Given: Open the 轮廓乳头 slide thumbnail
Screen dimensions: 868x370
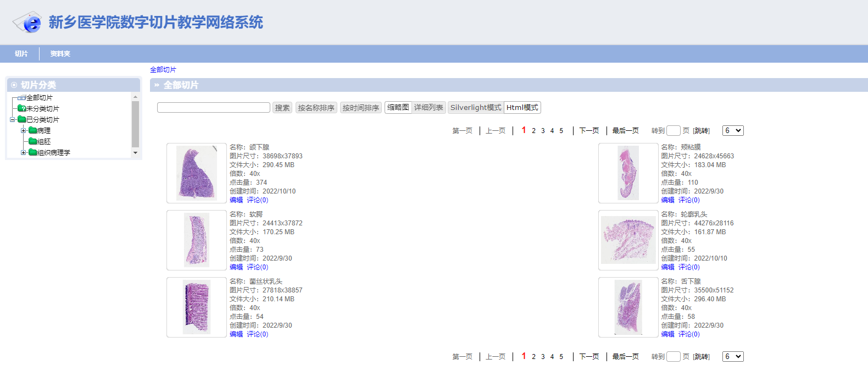Looking at the screenshot, I should (x=628, y=240).
